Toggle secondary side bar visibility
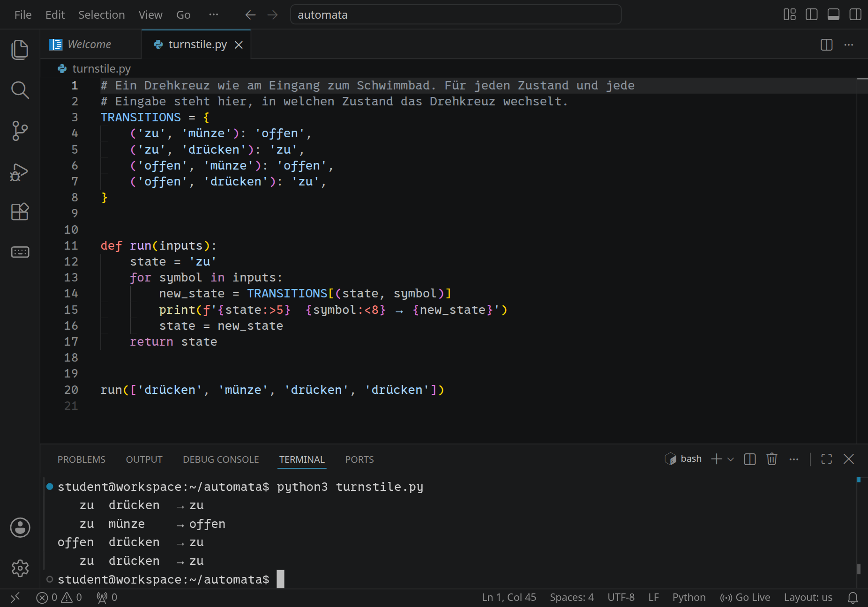The height and width of the screenshot is (607, 868). pyautogui.click(x=855, y=15)
